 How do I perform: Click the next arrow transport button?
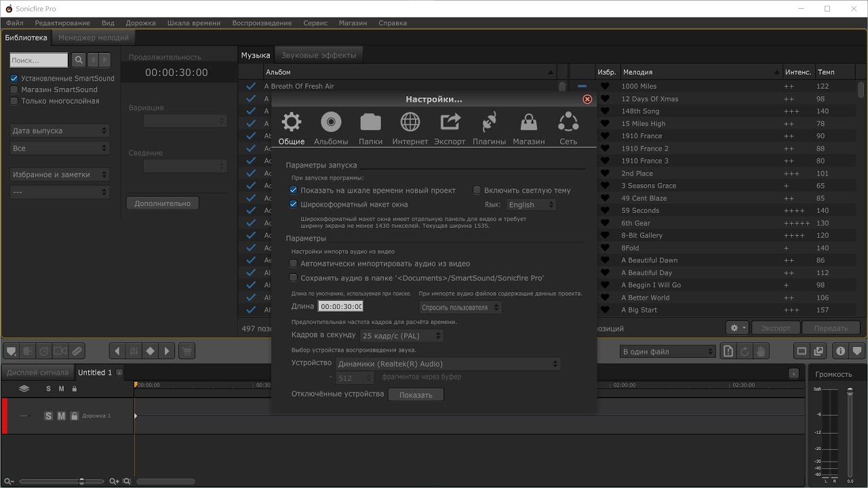pos(167,351)
